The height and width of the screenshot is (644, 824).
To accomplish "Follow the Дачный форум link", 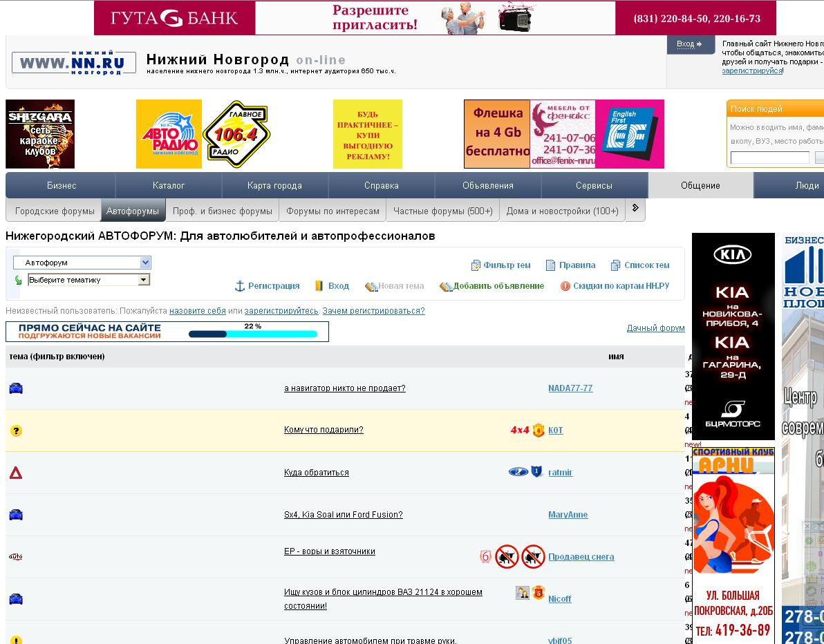I will point(655,328).
